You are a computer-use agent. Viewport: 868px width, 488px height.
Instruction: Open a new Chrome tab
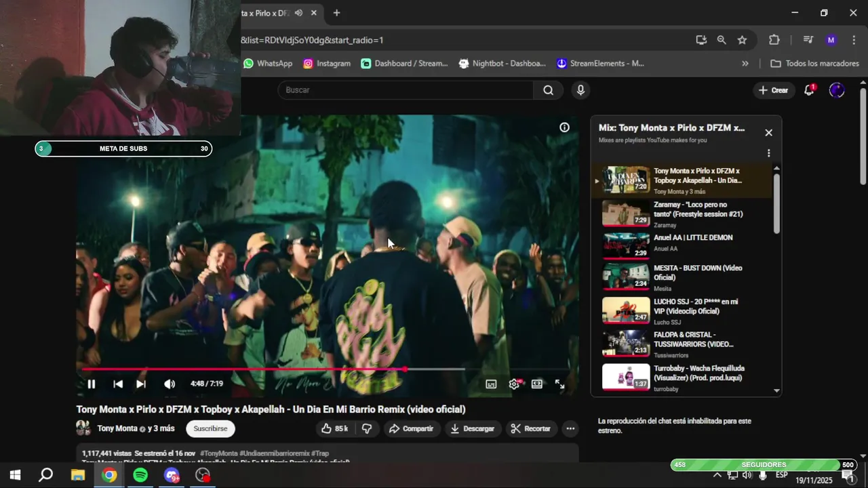(x=336, y=13)
